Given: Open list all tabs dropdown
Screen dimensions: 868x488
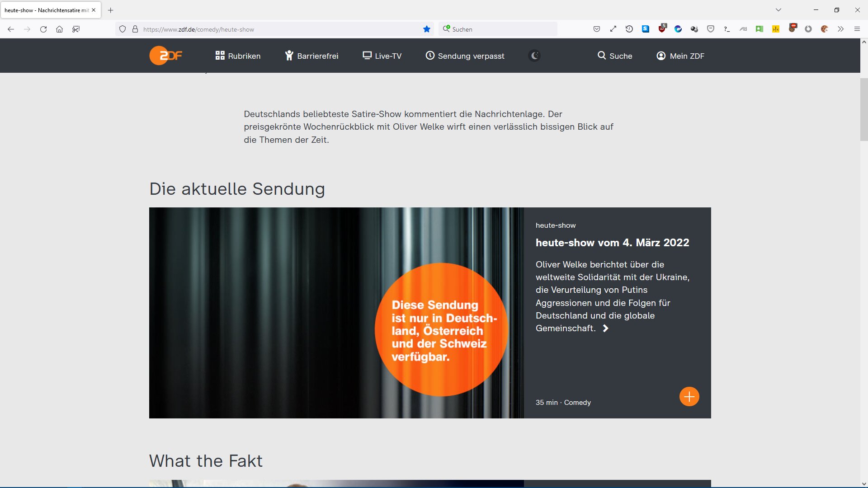Looking at the screenshot, I should tap(778, 10).
